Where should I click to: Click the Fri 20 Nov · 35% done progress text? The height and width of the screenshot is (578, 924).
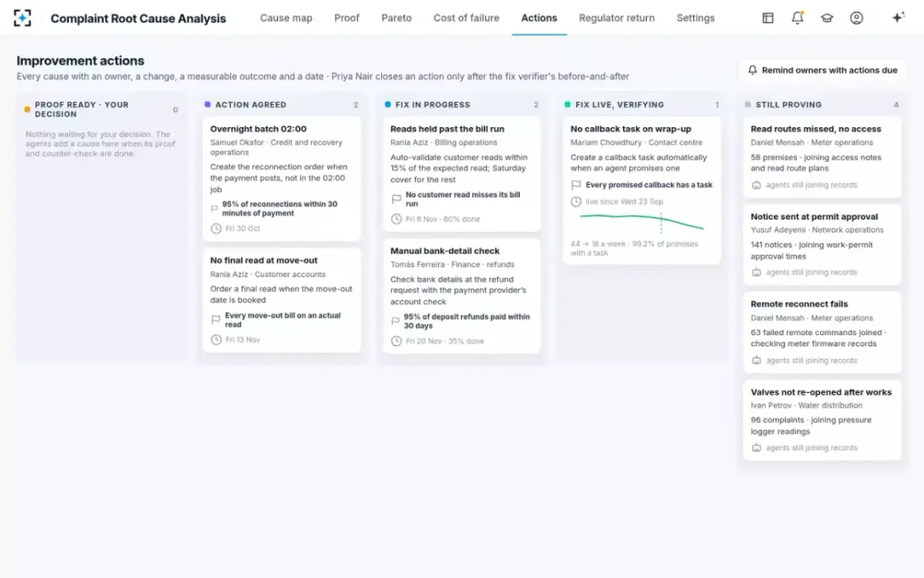tap(445, 341)
